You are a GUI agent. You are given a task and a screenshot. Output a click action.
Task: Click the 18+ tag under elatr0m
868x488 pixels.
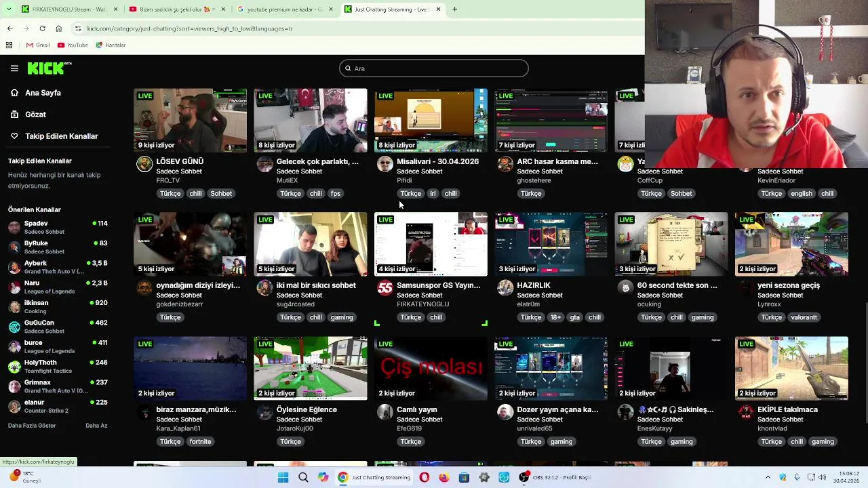(555, 318)
